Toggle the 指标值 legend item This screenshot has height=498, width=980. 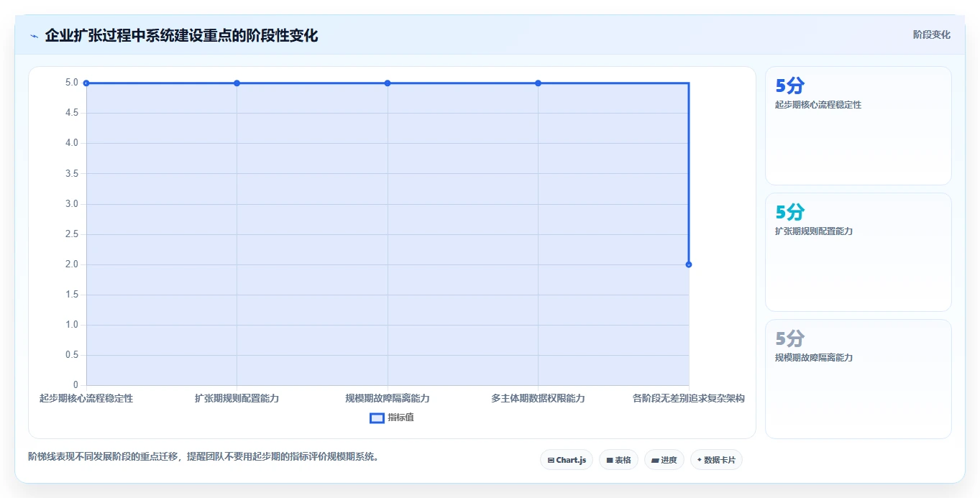tap(392, 418)
